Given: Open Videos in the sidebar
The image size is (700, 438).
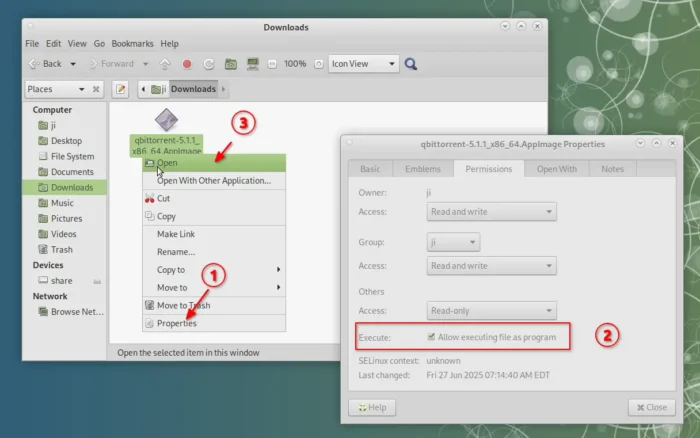Looking at the screenshot, I should pyautogui.click(x=65, y=234).
